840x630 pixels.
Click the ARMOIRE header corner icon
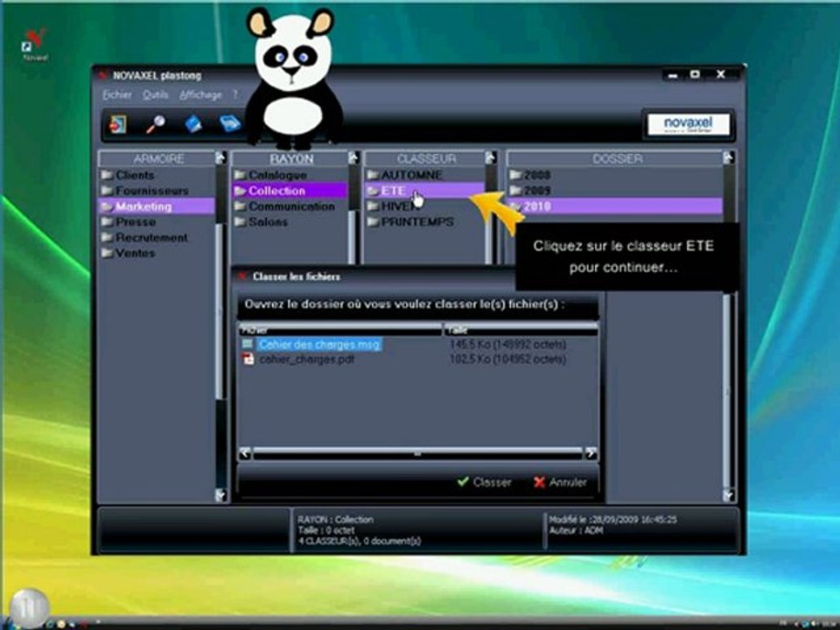220,157
